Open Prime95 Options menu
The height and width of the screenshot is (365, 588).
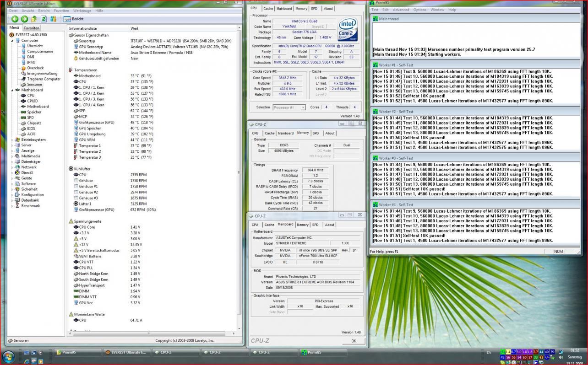point(419,10)
